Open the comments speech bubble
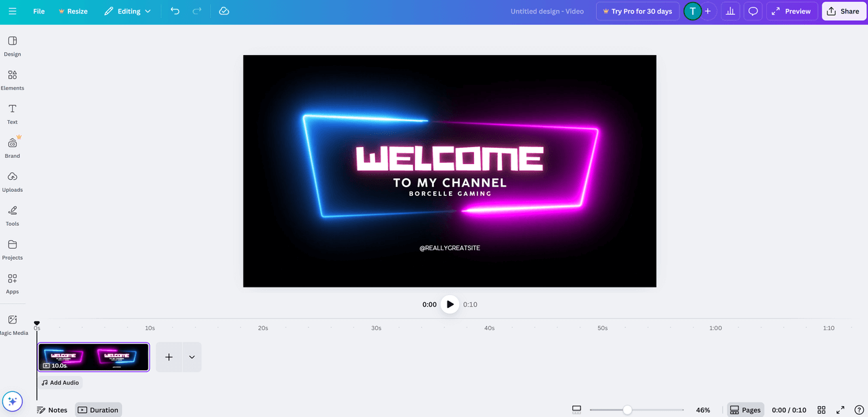868x417 pixels. (x=753, y=12)
